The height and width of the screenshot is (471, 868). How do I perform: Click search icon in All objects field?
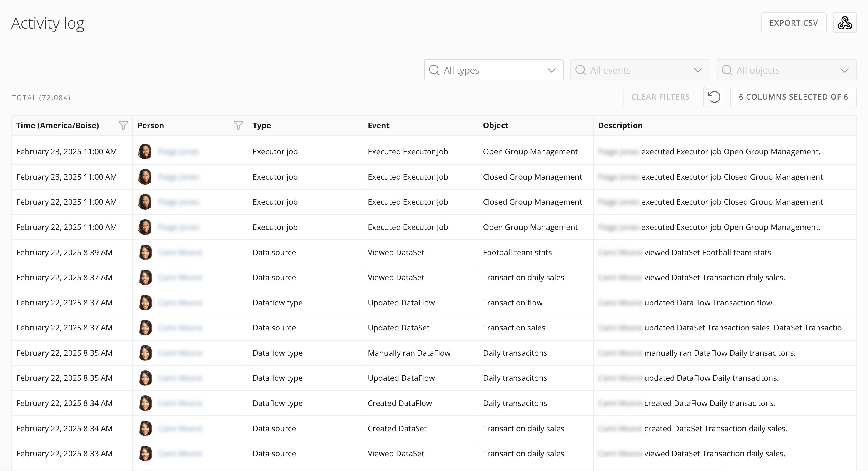[x=727, y=70]
